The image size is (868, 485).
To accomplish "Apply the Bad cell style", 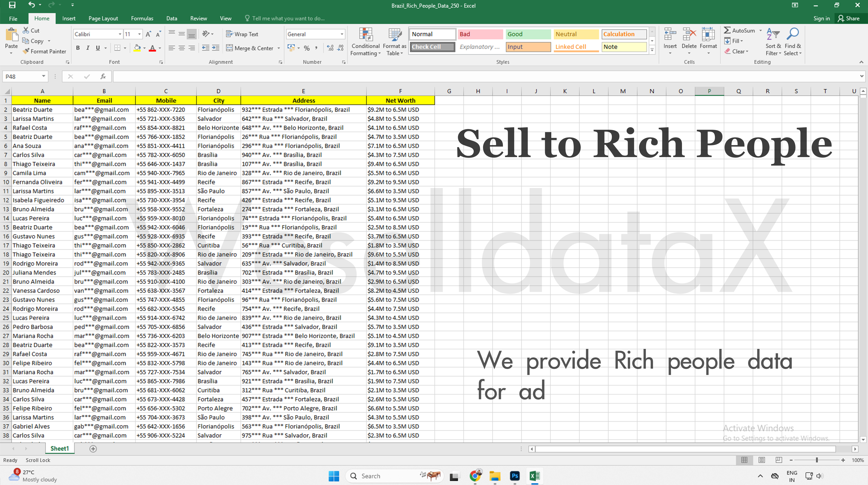I will click(x=480, y=34).
